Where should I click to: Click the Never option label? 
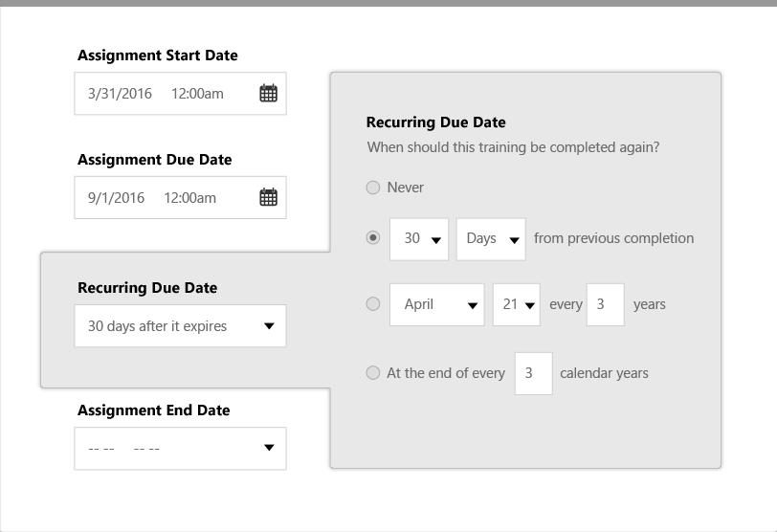(405, 188)
